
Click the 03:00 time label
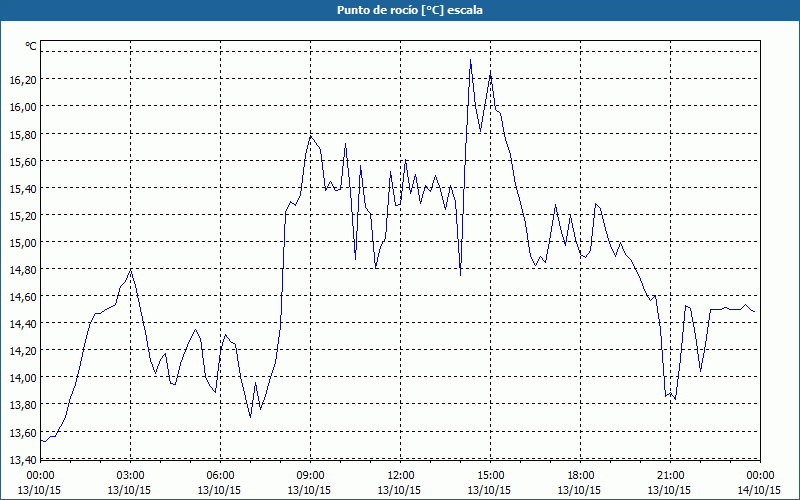[x=130, y=476]
